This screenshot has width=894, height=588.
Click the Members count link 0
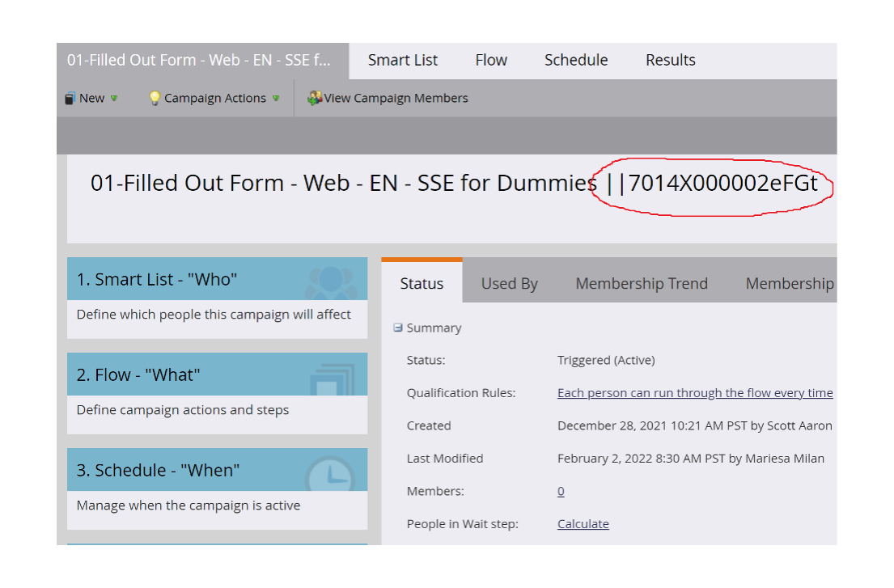point(561,491)
